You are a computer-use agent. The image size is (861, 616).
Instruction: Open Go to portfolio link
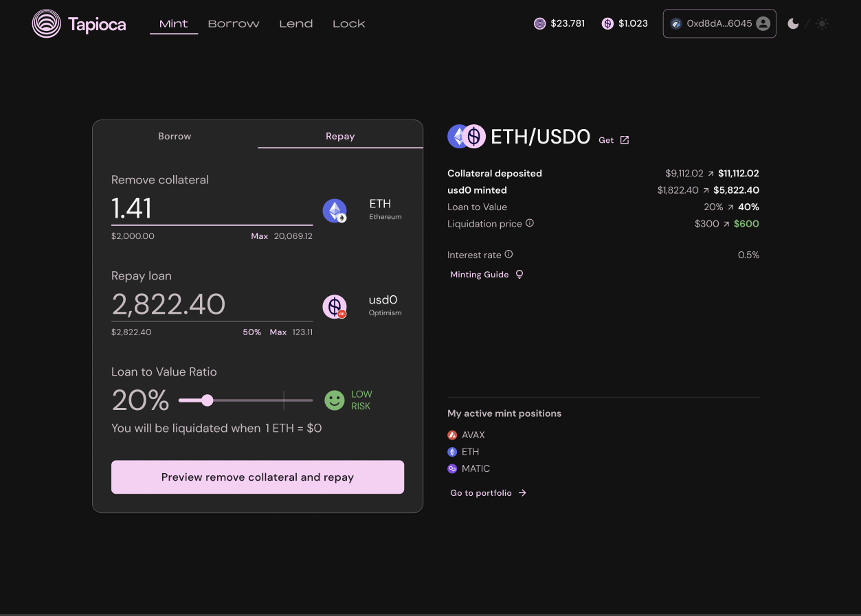click(489, 492)
